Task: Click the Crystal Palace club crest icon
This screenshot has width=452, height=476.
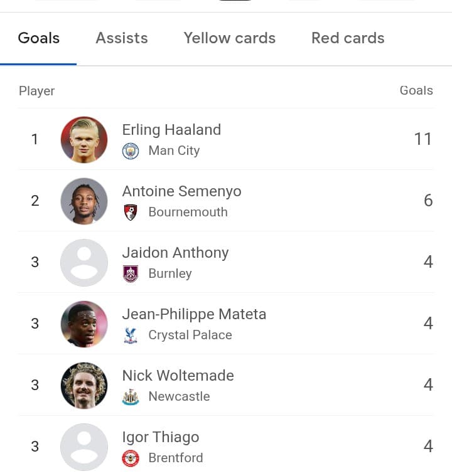Action: 131,335
